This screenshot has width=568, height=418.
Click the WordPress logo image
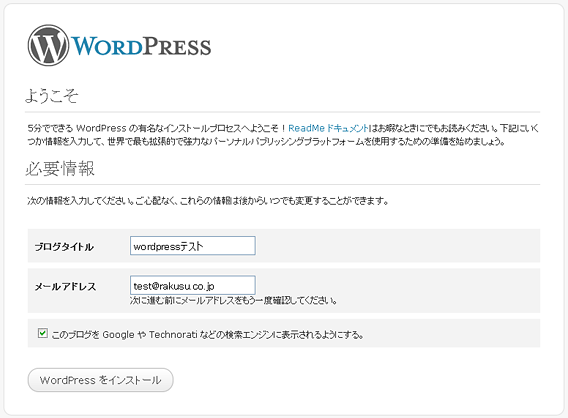[120, 46]
